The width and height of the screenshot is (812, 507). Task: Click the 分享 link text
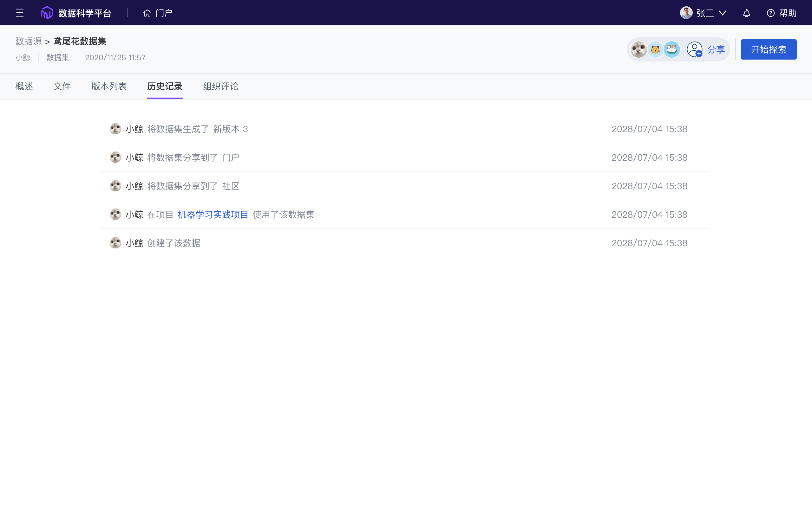click(x=716, y=49)
